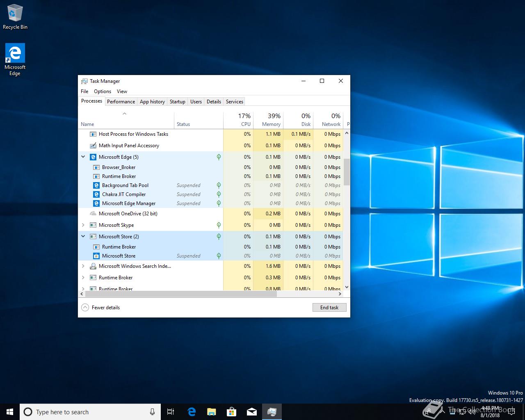Click the Host Process for Windows Tasks icon
The height and width of the screenshot is (420, 525).
(93, 134)
